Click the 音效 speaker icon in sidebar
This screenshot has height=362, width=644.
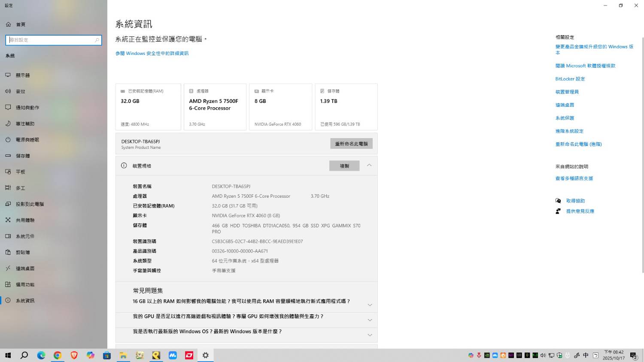(8, 91)
